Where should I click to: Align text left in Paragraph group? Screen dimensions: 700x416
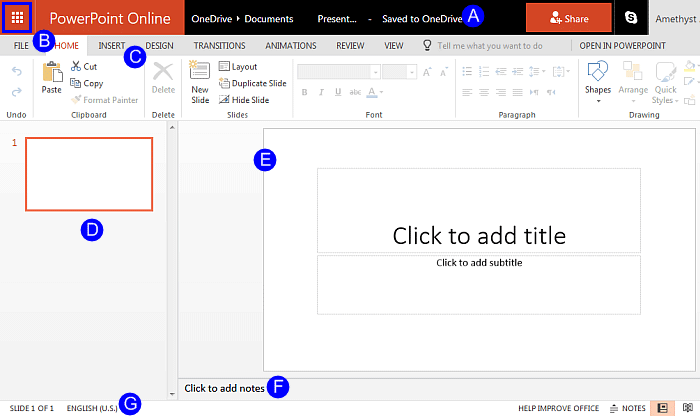[467, 92]
